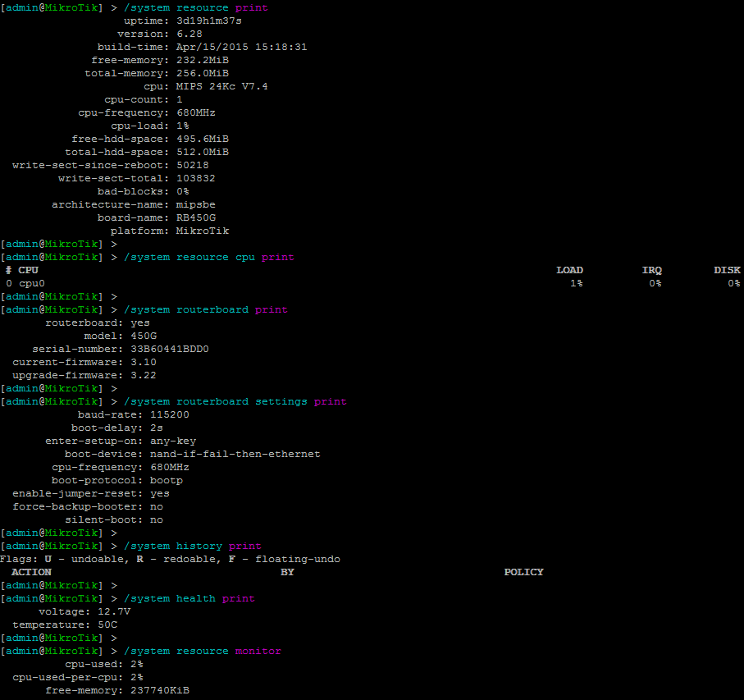Click the /system resource print command
Screen dimensions: 744x700
(196, 8)
